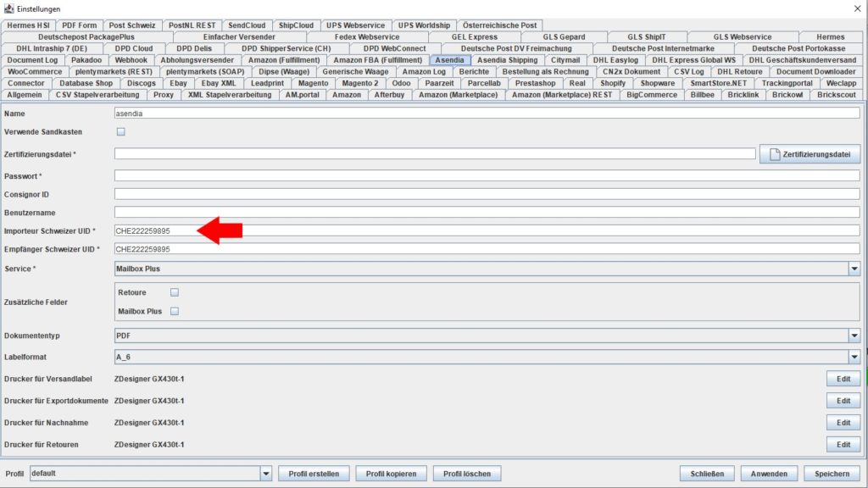
Task: Open the Allgemein tab
Action: (25, 95)
